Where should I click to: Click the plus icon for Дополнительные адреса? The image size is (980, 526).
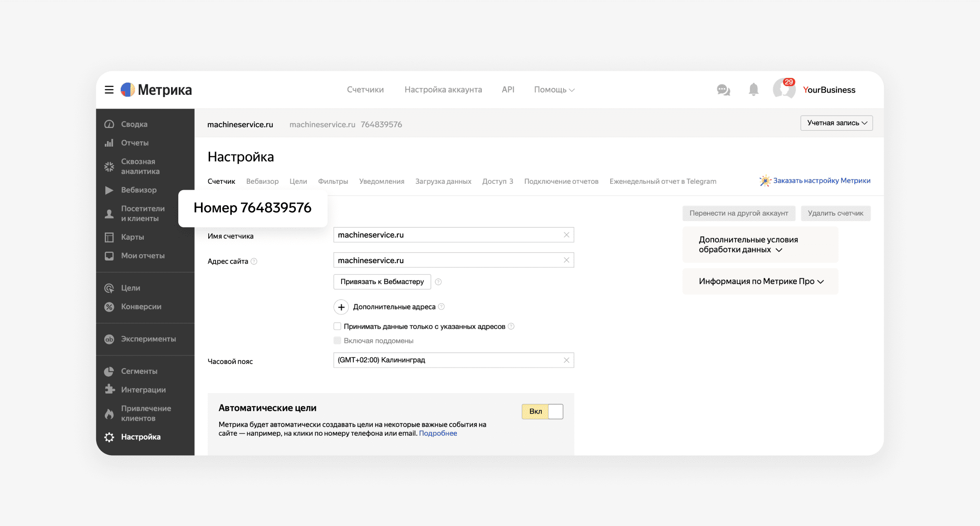[341, 307]
